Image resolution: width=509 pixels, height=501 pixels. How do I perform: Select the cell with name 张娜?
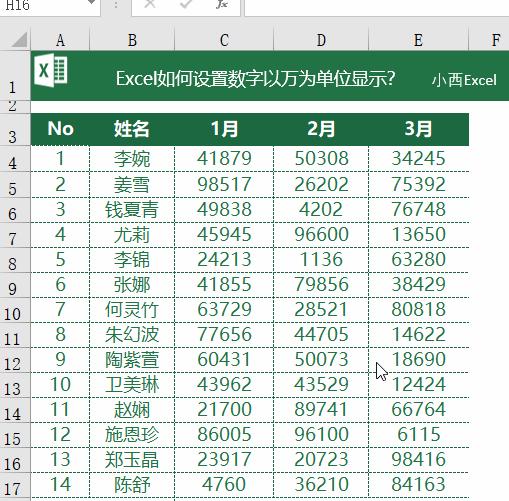point(132,285)
